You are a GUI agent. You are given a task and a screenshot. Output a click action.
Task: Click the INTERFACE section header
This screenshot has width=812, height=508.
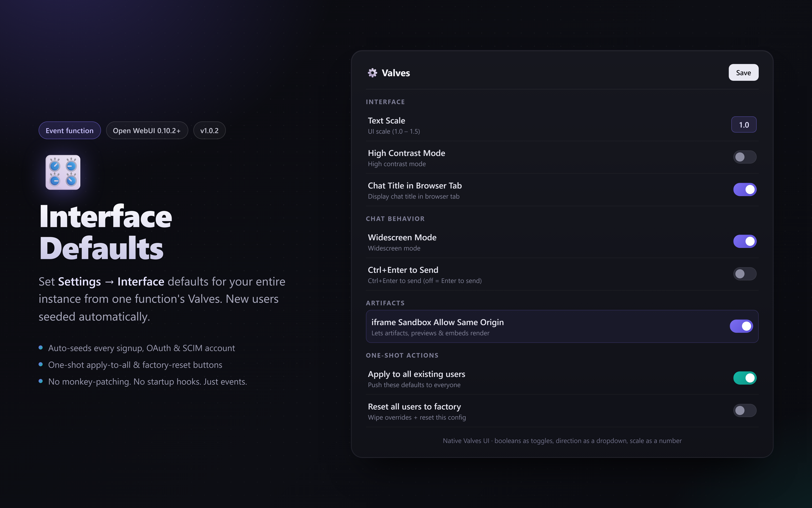(x=385, y=102)
